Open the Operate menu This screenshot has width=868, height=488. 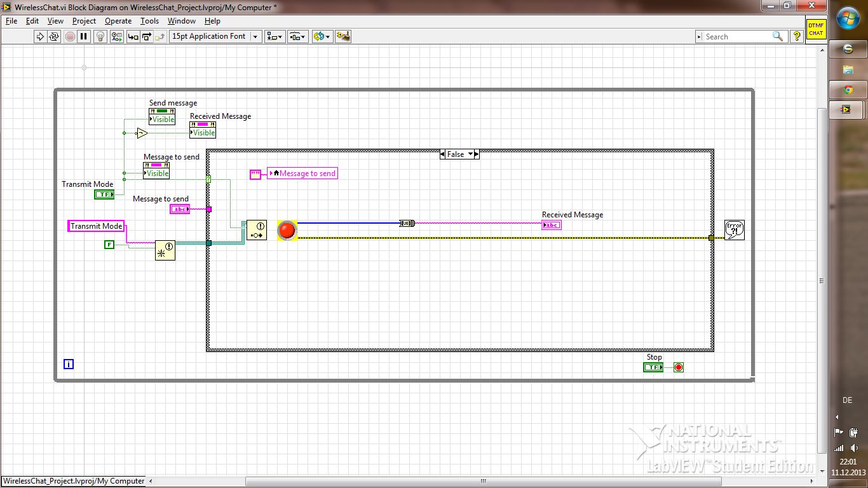coord(118,21)
